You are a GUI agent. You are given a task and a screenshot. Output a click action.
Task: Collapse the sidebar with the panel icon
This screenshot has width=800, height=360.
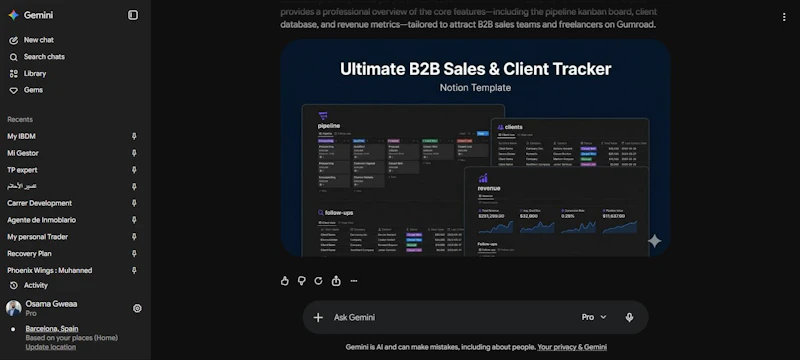coord(133,15)
